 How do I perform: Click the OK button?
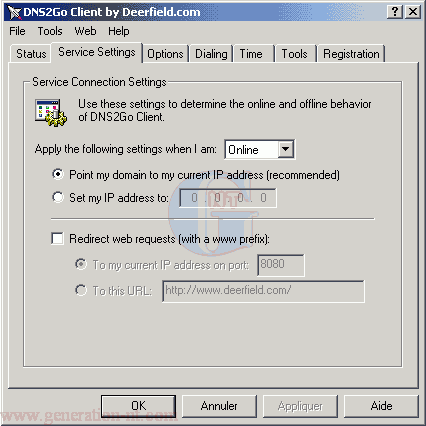[138, 406]
